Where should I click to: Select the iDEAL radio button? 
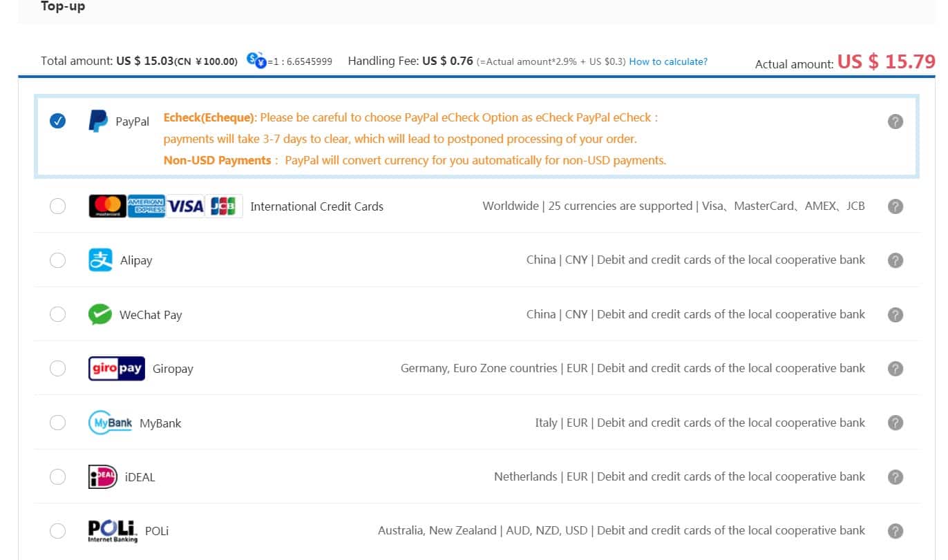58,476
